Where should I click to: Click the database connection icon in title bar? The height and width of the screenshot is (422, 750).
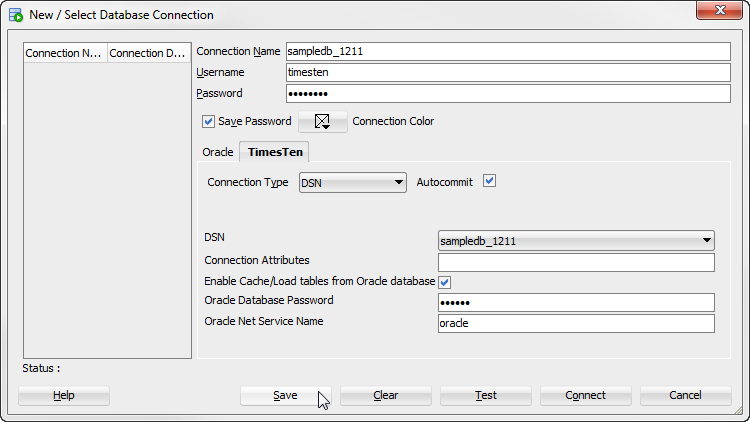[16, 15]
